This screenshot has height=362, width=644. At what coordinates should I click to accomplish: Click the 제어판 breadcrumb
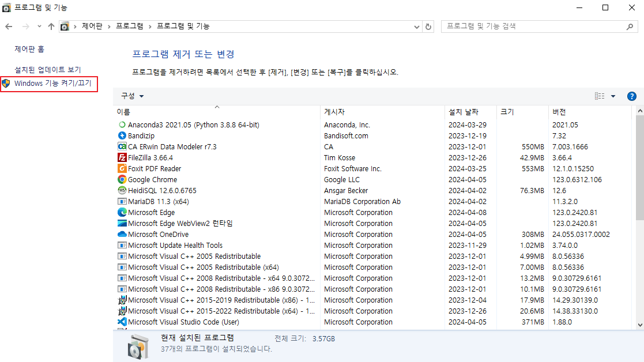pos(92,27)
